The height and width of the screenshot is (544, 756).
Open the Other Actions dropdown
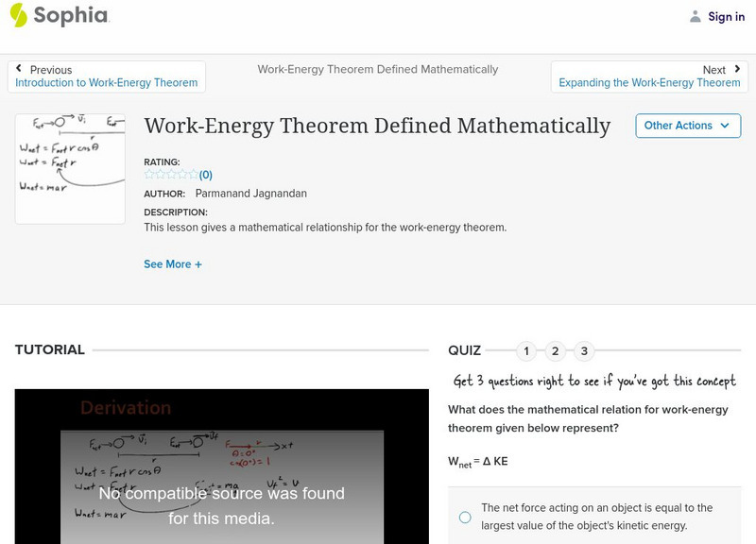point(688,126)
